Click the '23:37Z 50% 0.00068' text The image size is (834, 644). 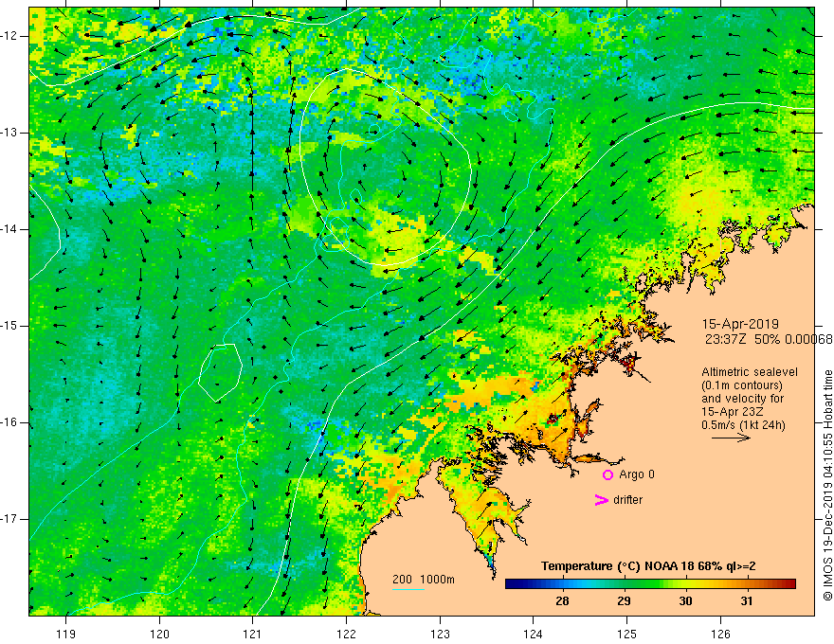(768, 339)
